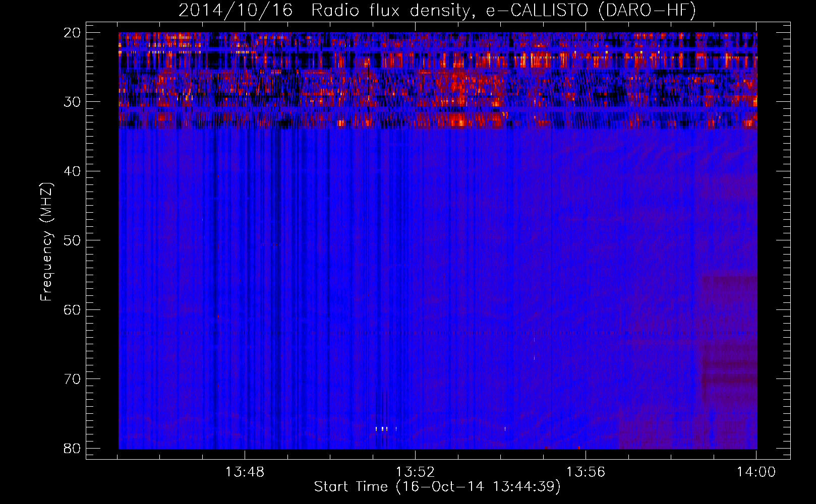
Task: Select the 13:52 time tick label
Action: pos(415,472)
